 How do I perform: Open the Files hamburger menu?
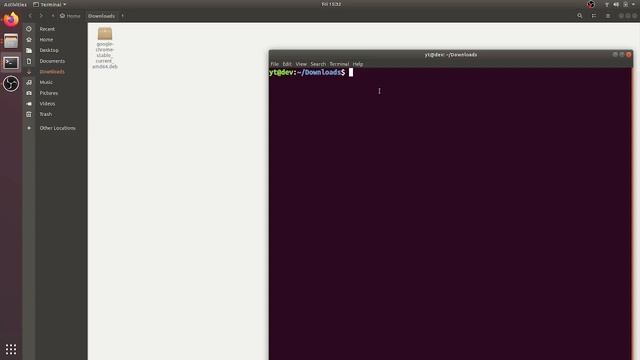608,16
